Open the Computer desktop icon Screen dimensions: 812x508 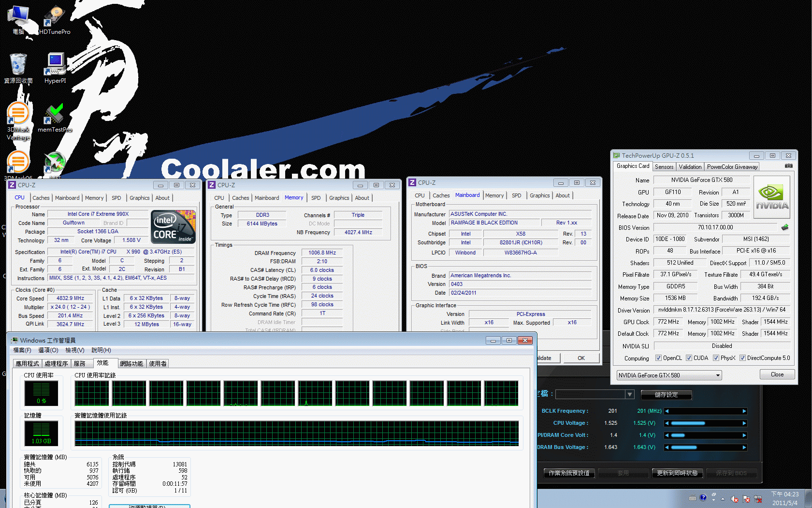click(18, 20)
